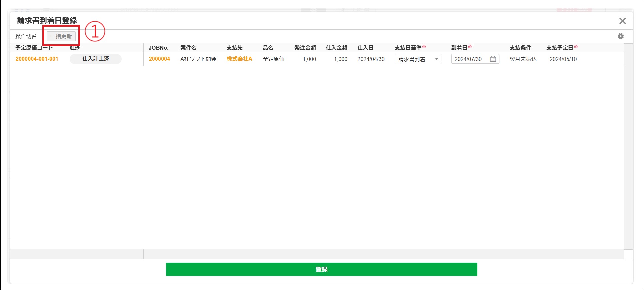The width and height of the screenshot is (644, 291).
Task: Select the A社ソフト開発 project cell
Action: click(198, 59)
